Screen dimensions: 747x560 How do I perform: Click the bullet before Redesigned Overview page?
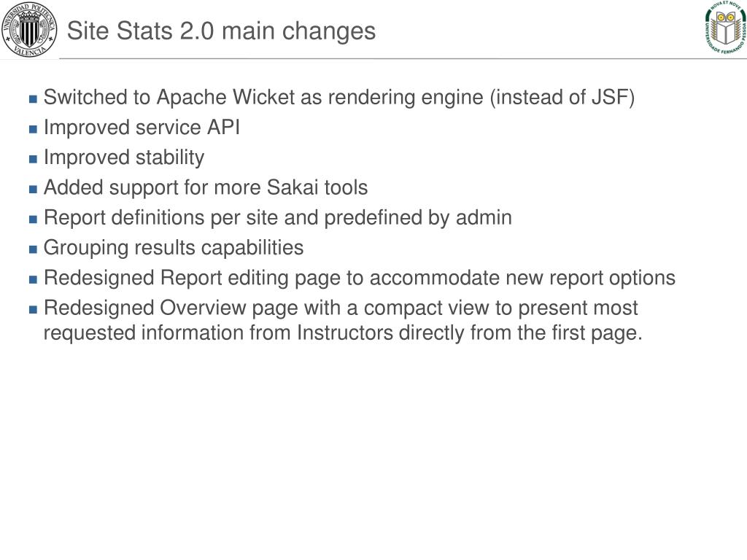click(x=33, y=309)
